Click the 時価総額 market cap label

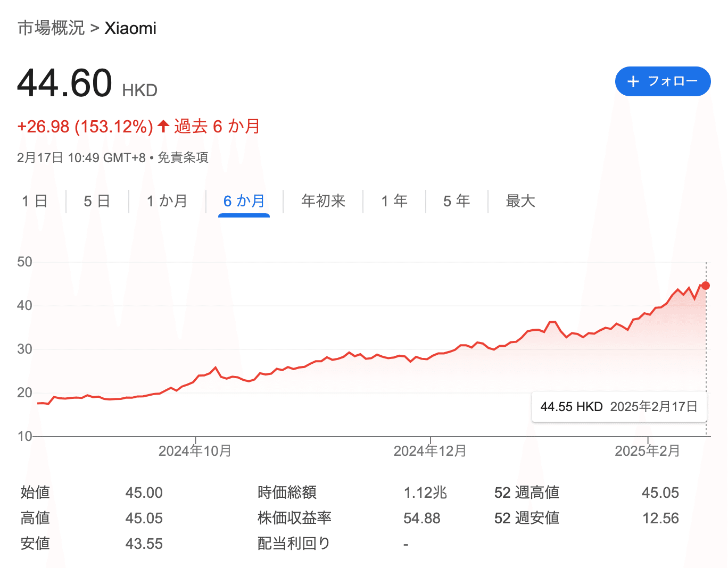coord(287,492)
